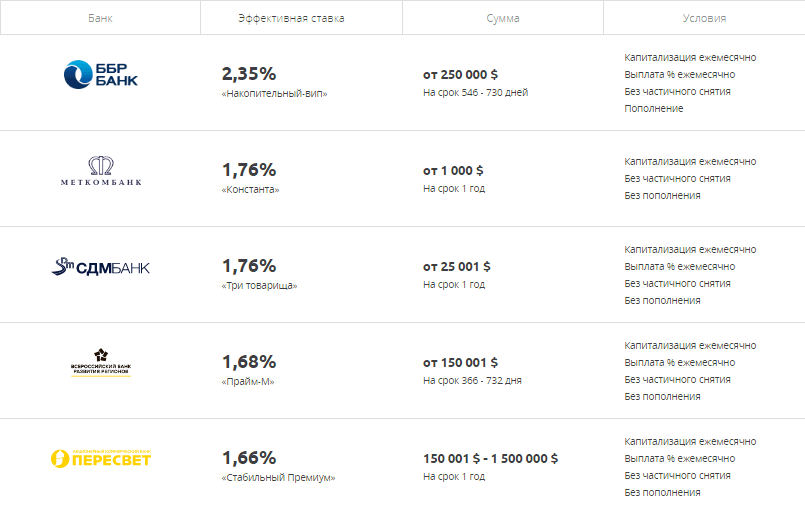Select the СДМ Банк logo

[101, 267]
